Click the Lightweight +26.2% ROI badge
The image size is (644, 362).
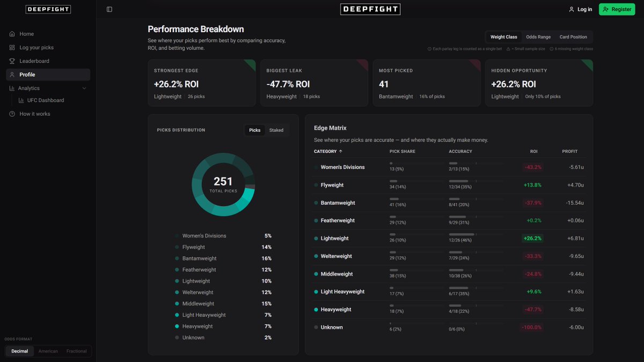click(x=532, y=238)
